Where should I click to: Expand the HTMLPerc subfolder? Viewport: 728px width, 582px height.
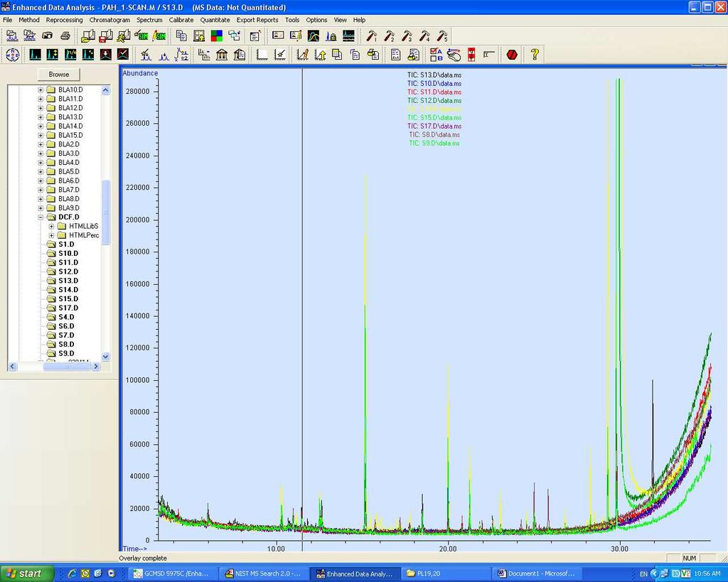tap(51, 236)
